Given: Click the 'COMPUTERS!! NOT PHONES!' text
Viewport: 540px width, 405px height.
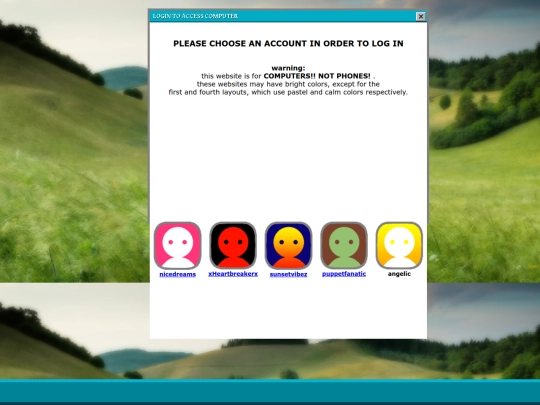Looking at the screenshot, I should 317,76.
